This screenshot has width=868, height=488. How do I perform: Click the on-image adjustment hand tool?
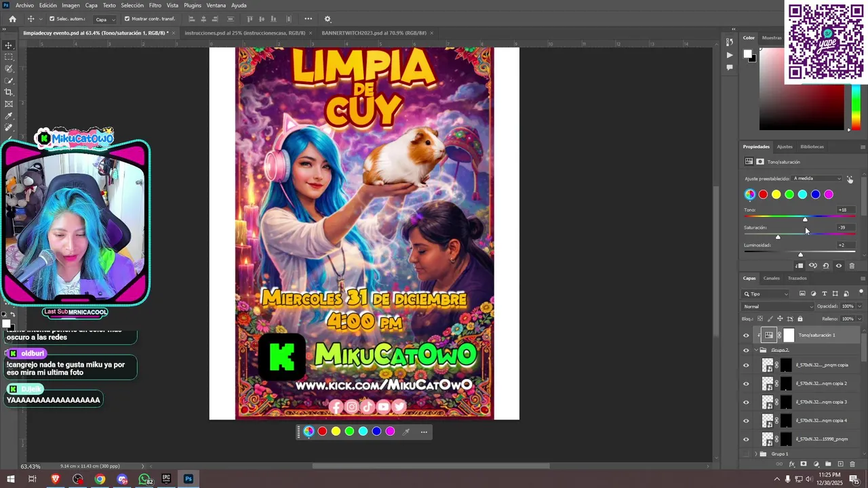850,179
